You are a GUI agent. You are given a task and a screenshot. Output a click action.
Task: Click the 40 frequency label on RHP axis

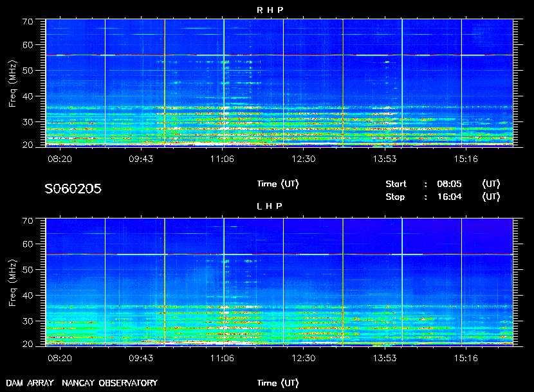pyautogui.click(x=28, y=96)
